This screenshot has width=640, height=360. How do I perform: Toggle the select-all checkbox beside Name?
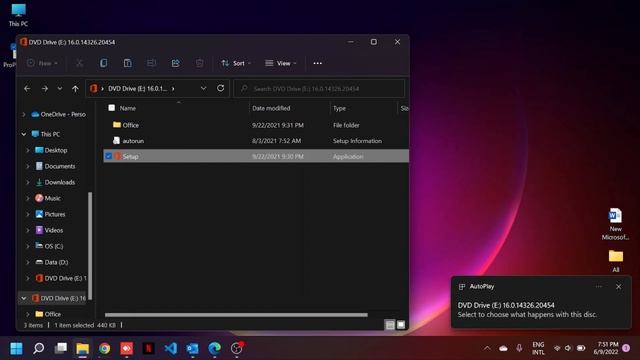pyautogui.click(x=111, y=108)
